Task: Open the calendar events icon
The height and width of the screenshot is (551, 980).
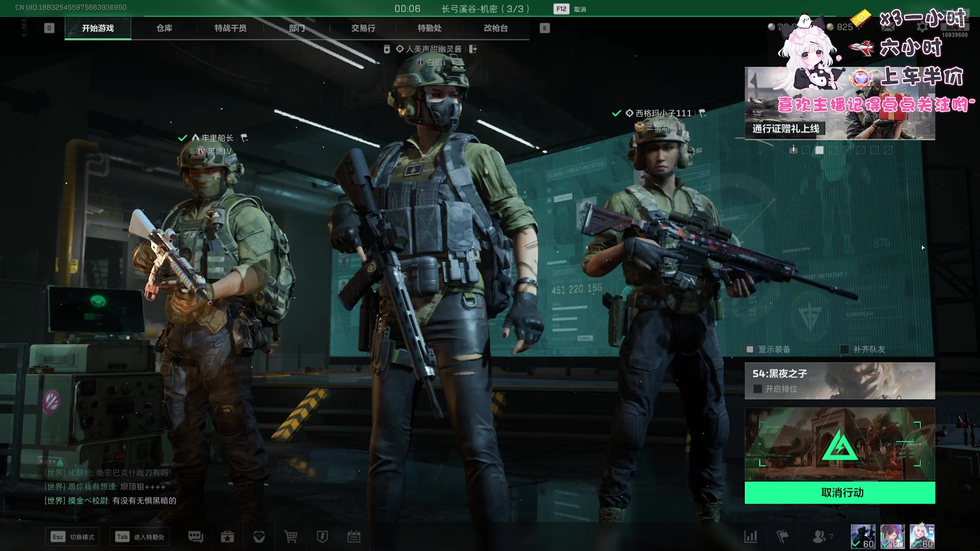Action: 354,537
